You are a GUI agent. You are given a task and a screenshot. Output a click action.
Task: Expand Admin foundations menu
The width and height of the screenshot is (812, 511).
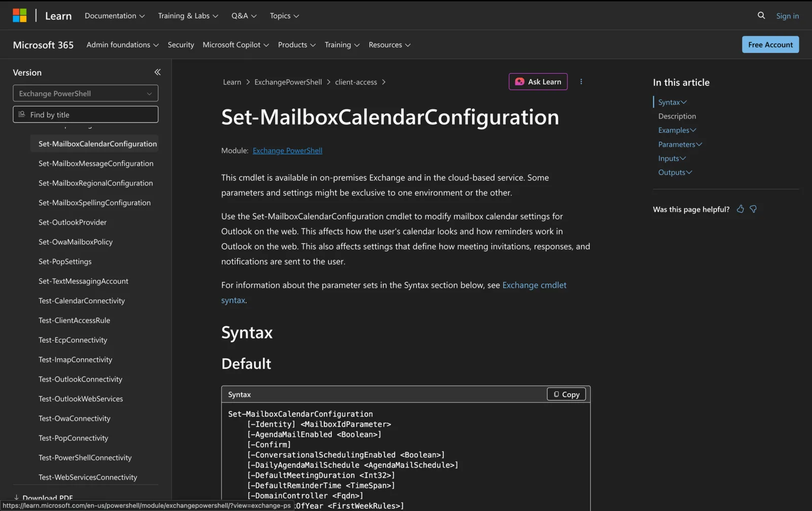pos(122,45)
